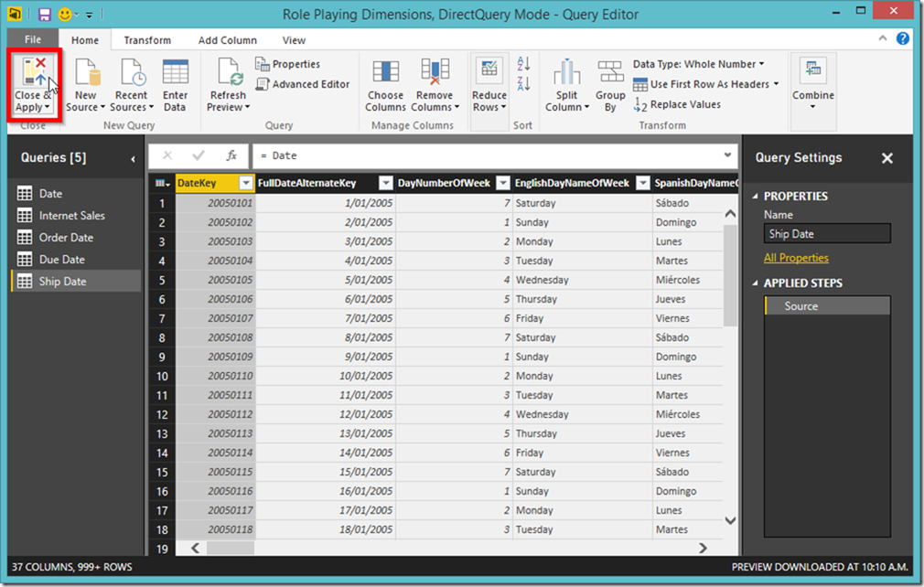
Task: Open the FullDateAlternateKey column filter dropdown
Action: coord(385,183)
